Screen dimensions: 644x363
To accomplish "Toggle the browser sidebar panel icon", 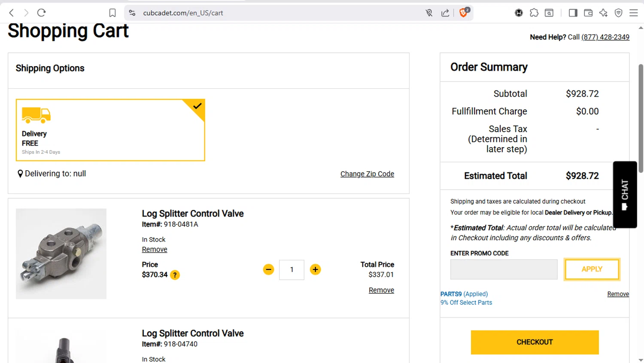I will click(x=573, y=13).
